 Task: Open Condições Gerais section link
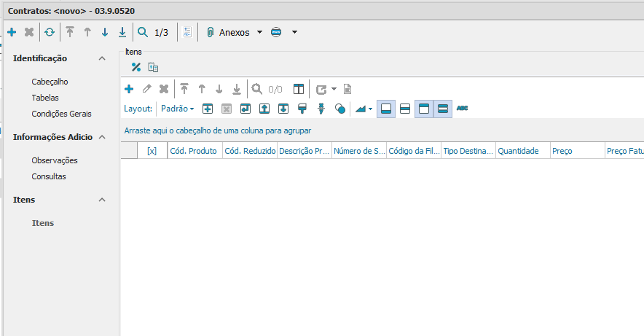(x=61, y=114)
